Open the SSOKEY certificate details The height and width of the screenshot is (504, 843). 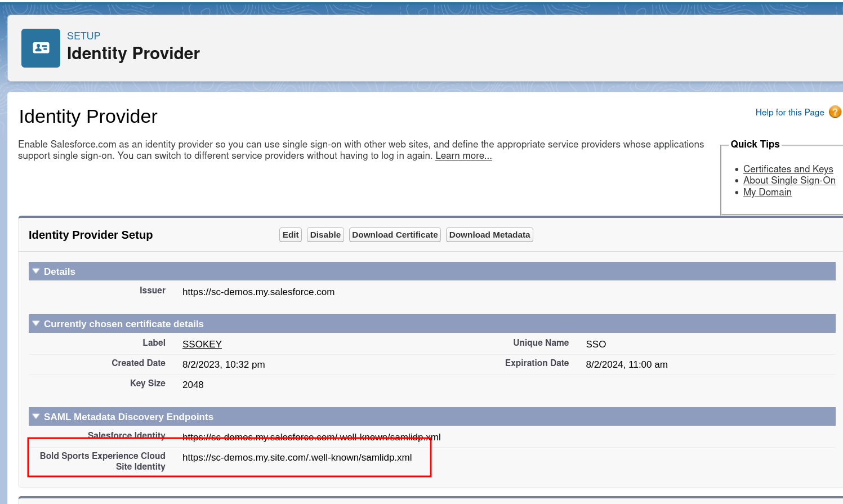[x=202, y=344]
